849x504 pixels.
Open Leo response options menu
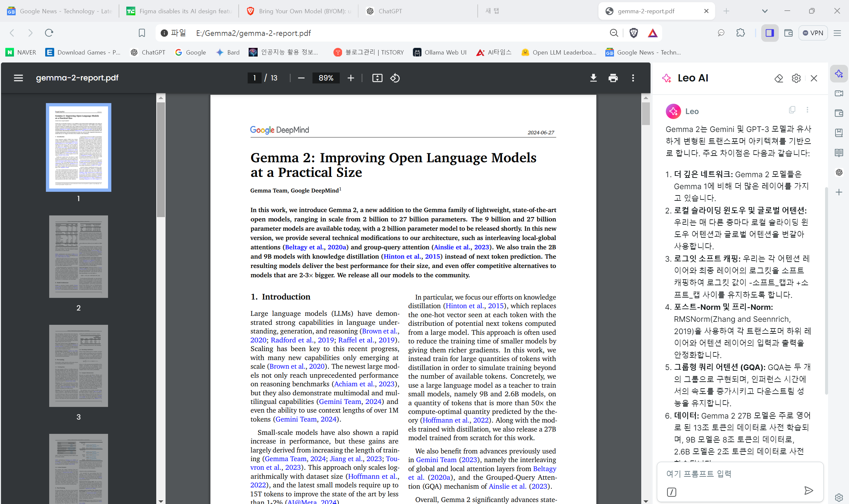click(807, 110)
